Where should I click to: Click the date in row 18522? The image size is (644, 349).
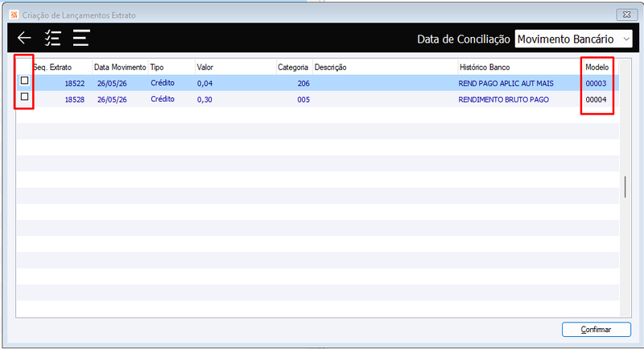(x=112, y=84)
